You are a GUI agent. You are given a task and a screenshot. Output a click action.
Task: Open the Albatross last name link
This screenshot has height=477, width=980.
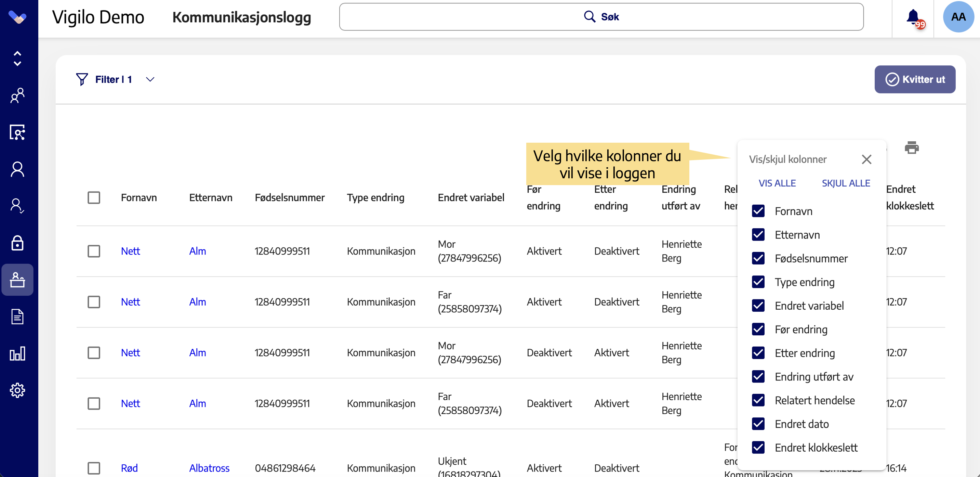click(x=209, y=468)
